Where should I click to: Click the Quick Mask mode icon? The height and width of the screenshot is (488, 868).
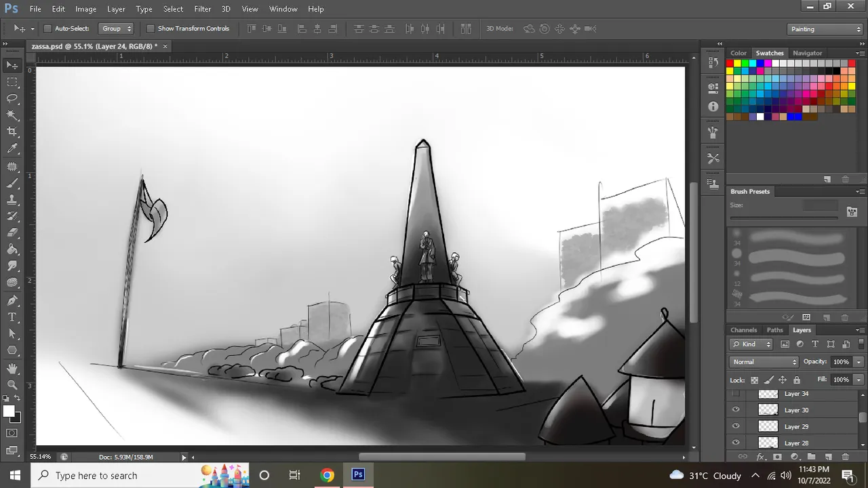coord(12,433)
